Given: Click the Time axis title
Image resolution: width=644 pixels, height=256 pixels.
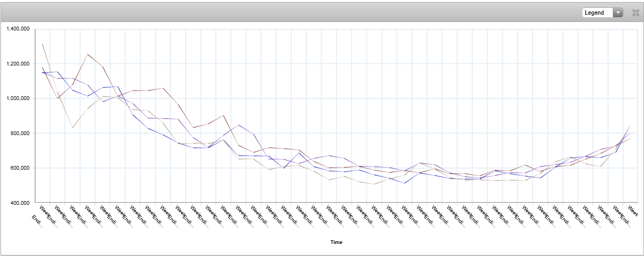Looking at the screenshot, I should point(336,242).
